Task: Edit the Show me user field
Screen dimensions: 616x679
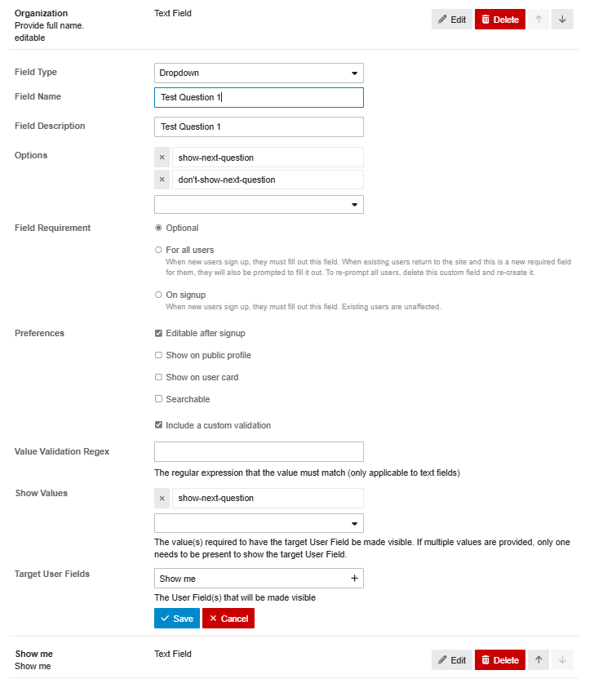Action: [x=451, y=659]
